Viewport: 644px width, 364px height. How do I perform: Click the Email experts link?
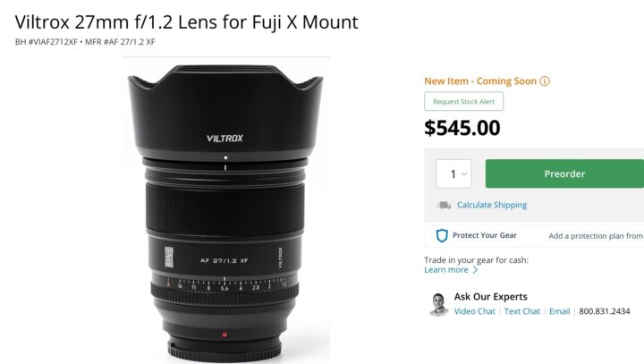(x=559, y=311)
